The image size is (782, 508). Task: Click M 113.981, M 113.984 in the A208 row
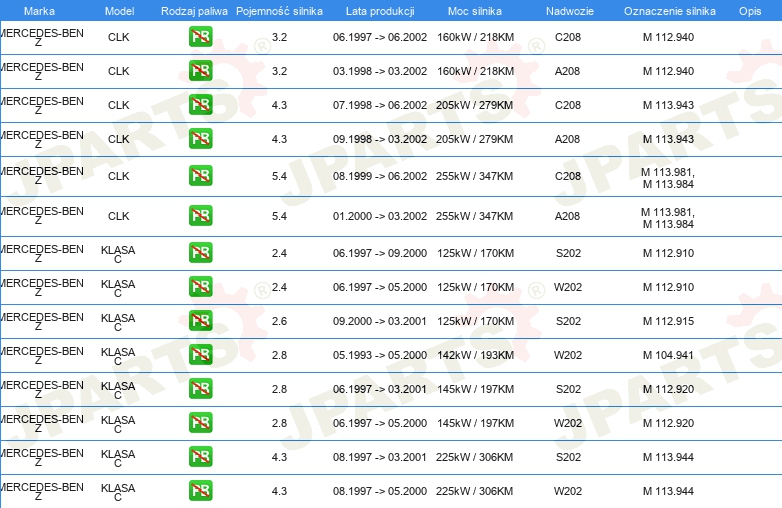[x=668, y=218]
